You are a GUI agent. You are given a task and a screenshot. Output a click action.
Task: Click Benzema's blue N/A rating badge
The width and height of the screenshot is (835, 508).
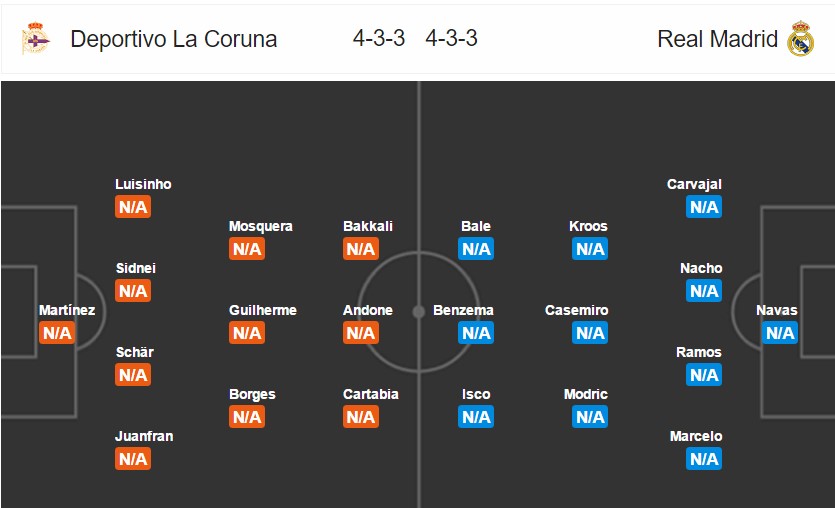tap(476, 333)
